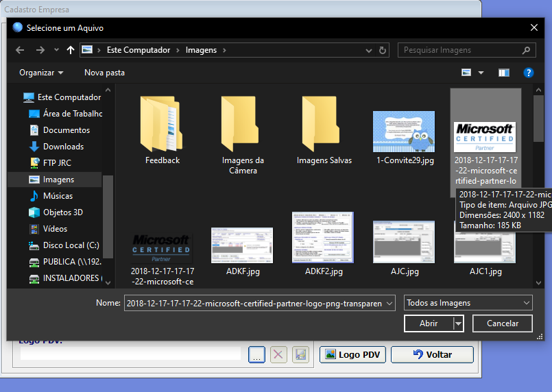Open recent locations chevron next to forward arrow
Screen dimensions: 552x392
56,50
